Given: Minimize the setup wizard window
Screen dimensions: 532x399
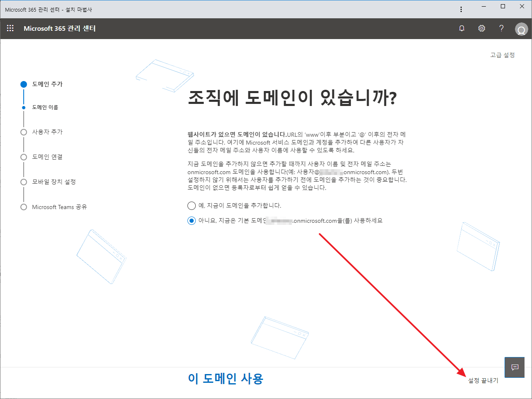Looking at the screenshot, I should point(484,6).
